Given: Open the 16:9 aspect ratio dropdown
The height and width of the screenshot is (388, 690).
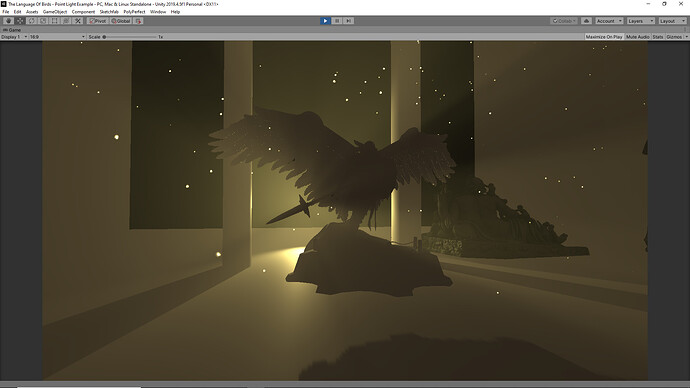Looking at the screenshot, I should [57, 37].
